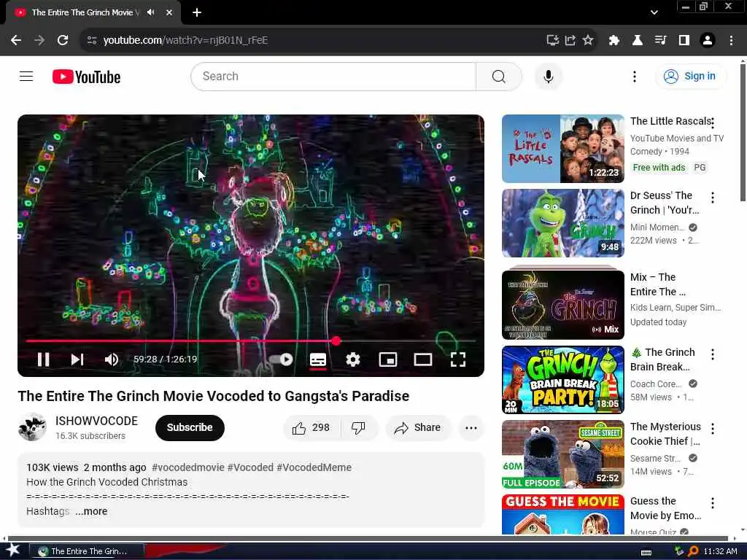
Task: Open video player settings gear
Action: click(x=353, y=359)
